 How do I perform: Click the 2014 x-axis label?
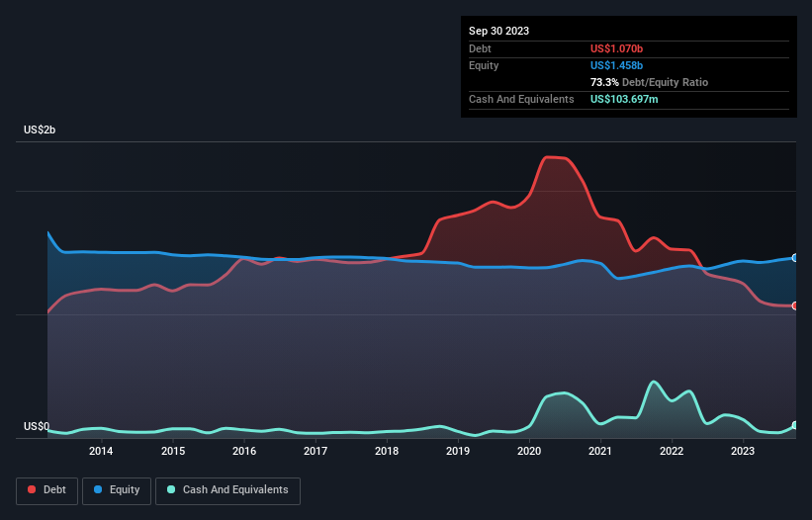click(101, 451)
